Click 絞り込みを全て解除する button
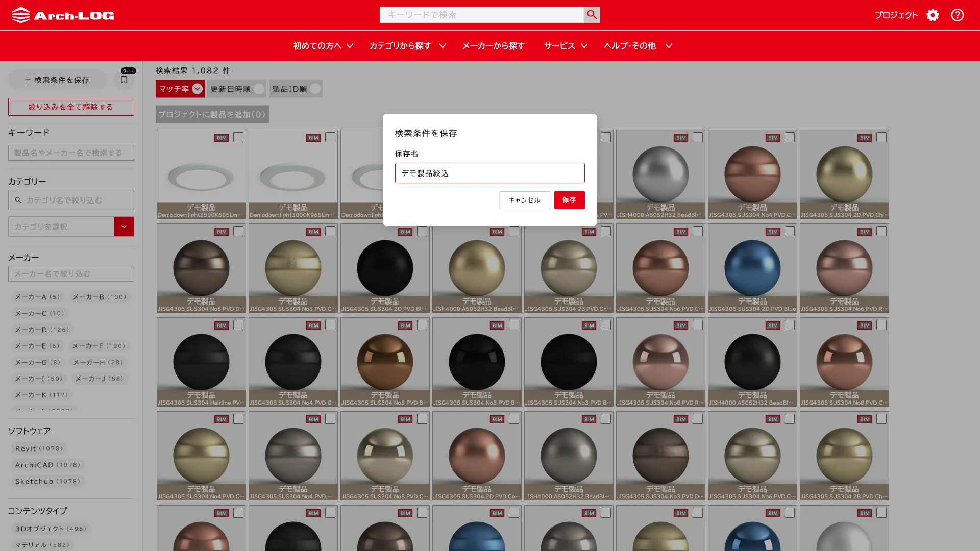 71,107
